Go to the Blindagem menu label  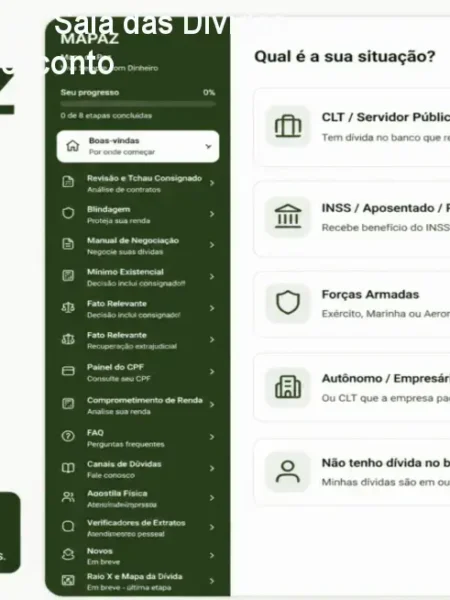[x=109, y=209]
